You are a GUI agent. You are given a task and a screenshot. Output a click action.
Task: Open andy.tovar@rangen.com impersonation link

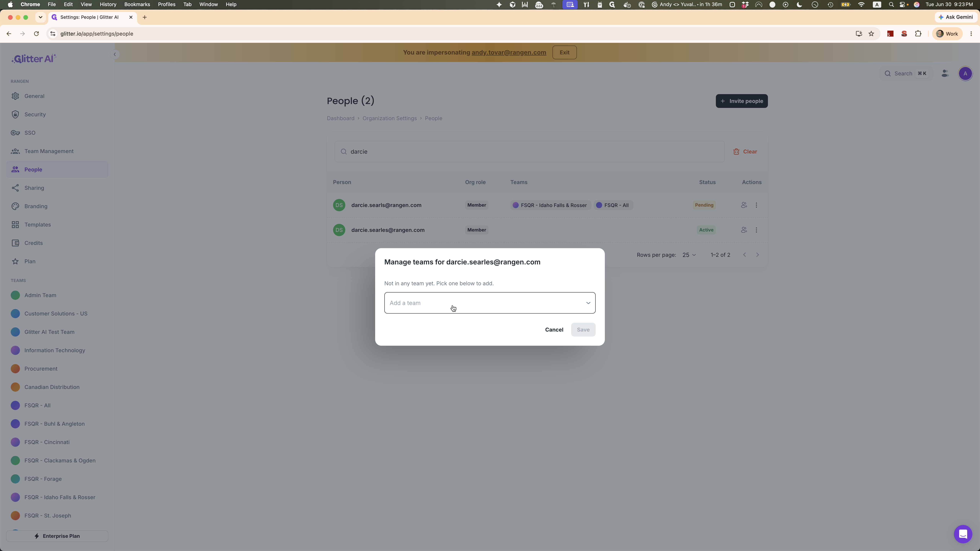[x=509, y=52]
